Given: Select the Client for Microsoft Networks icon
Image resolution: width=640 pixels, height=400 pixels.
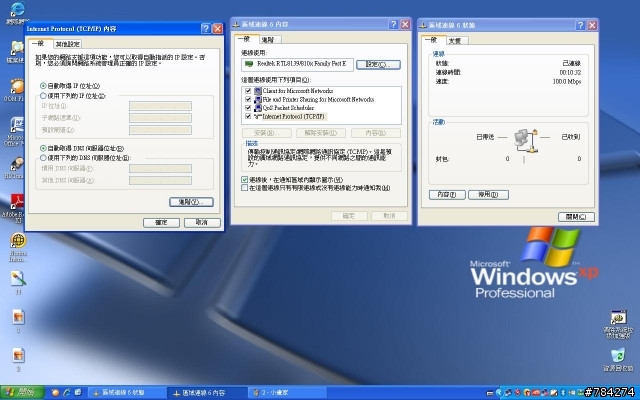Looking at the screenshot, I should [x=258, y=91].
